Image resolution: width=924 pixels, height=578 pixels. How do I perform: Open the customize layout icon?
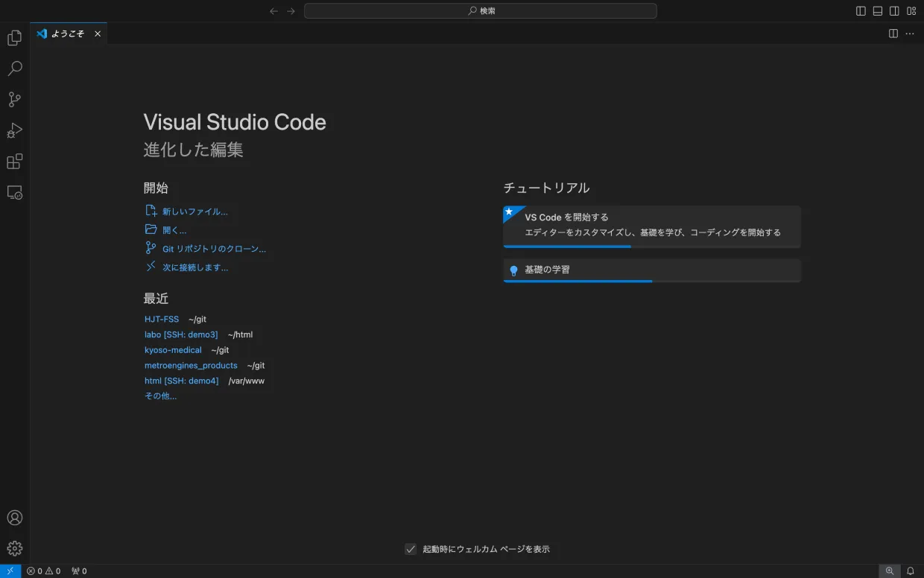[911, 11]
